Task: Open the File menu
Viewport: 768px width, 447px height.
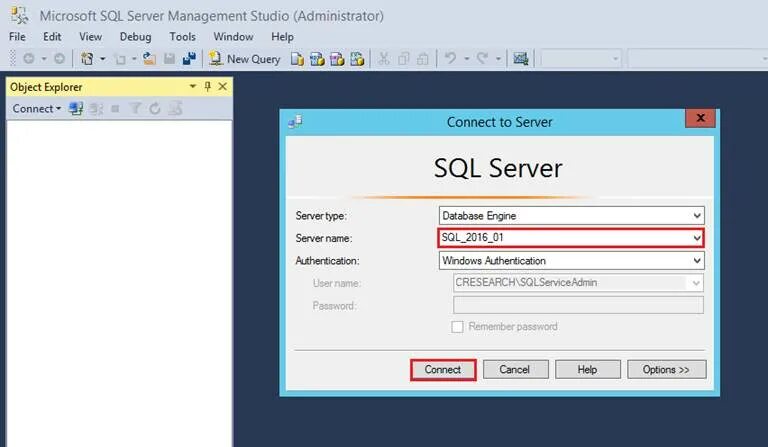Action: click(17, 37)
